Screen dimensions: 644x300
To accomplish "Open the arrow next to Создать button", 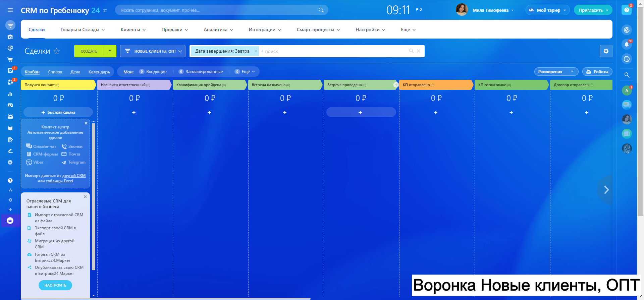I will 110,51.
